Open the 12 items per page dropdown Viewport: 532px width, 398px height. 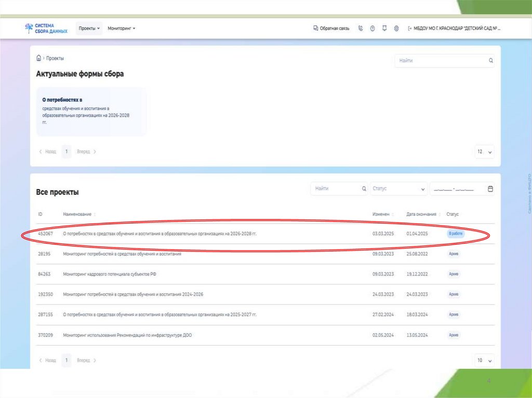coord(485,152)
